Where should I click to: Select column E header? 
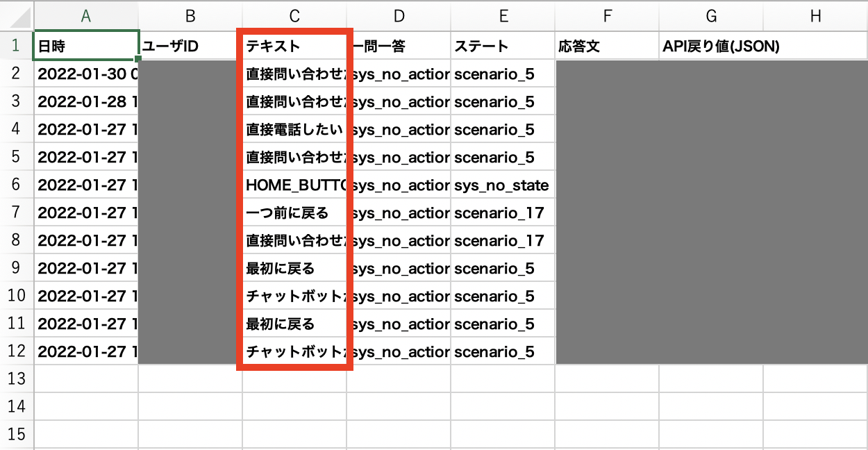[503, 16]
